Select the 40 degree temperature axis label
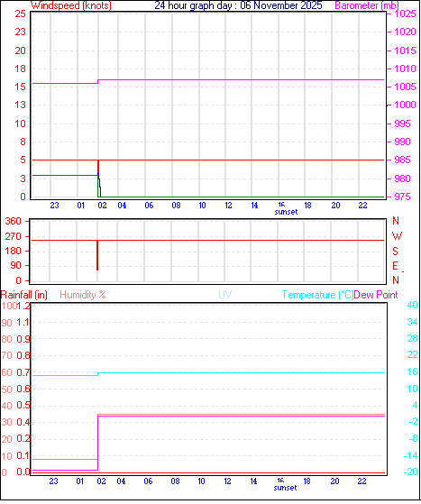Screen dimensions: 421x504 coord(412,305)
